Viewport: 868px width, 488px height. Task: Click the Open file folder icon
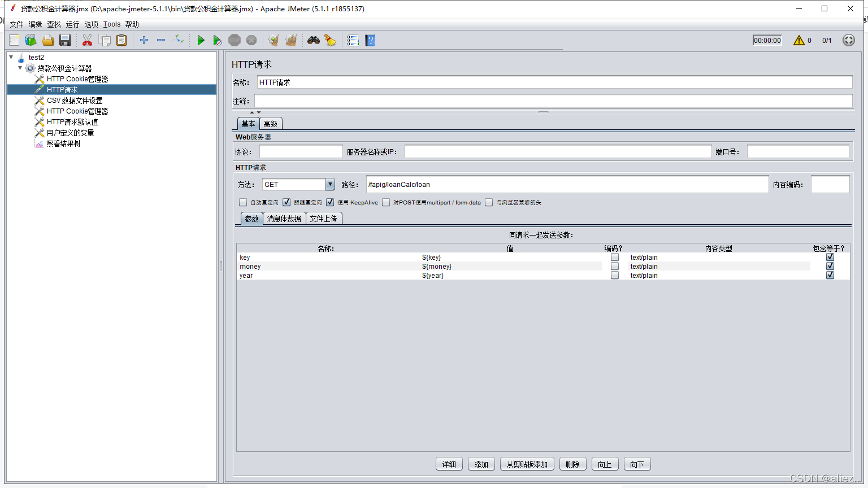tap(48, 40)
